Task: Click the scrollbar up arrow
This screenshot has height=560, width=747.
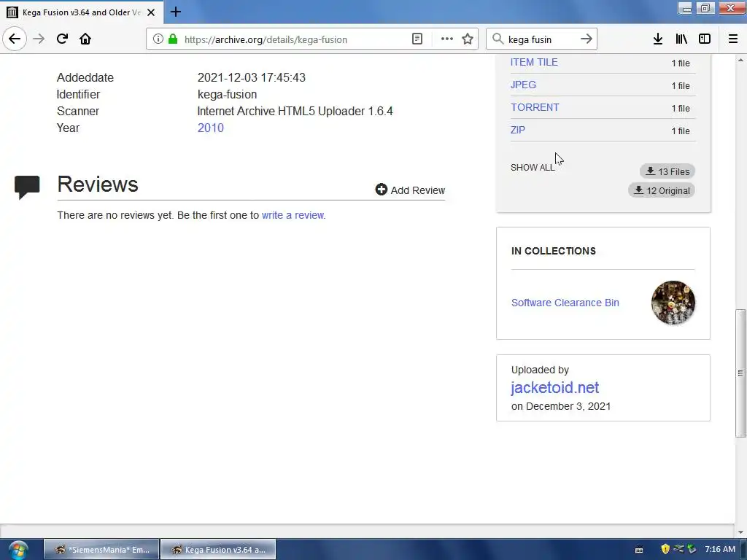Action: tap(740, 60)
